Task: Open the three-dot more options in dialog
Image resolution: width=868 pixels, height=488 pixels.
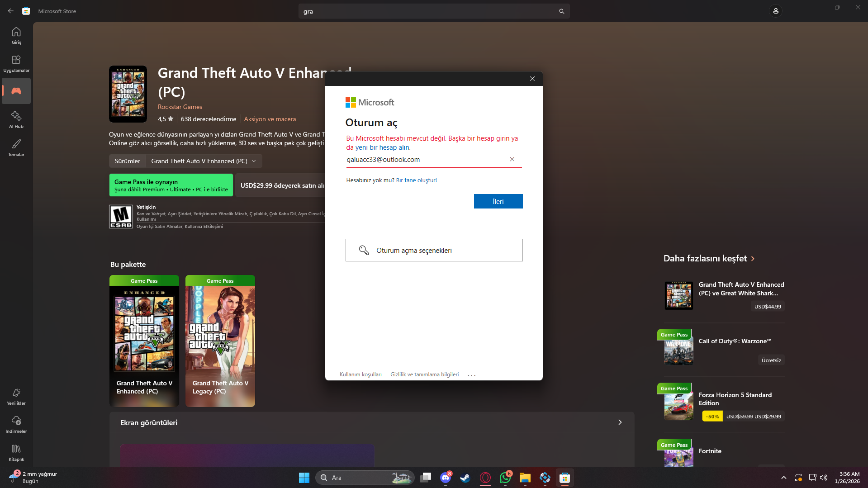Action: [x=471, y=375]
